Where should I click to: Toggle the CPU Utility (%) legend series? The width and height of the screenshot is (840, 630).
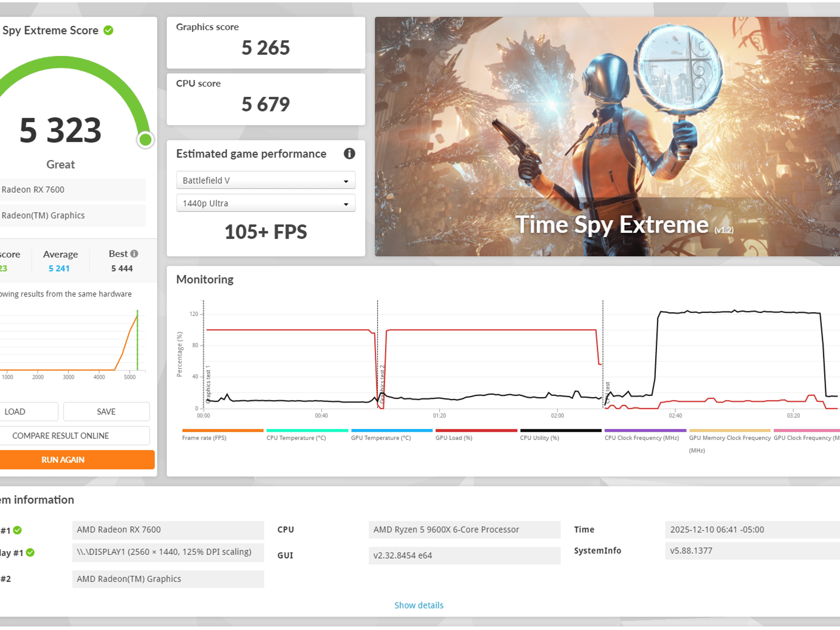tap(539, 438)
